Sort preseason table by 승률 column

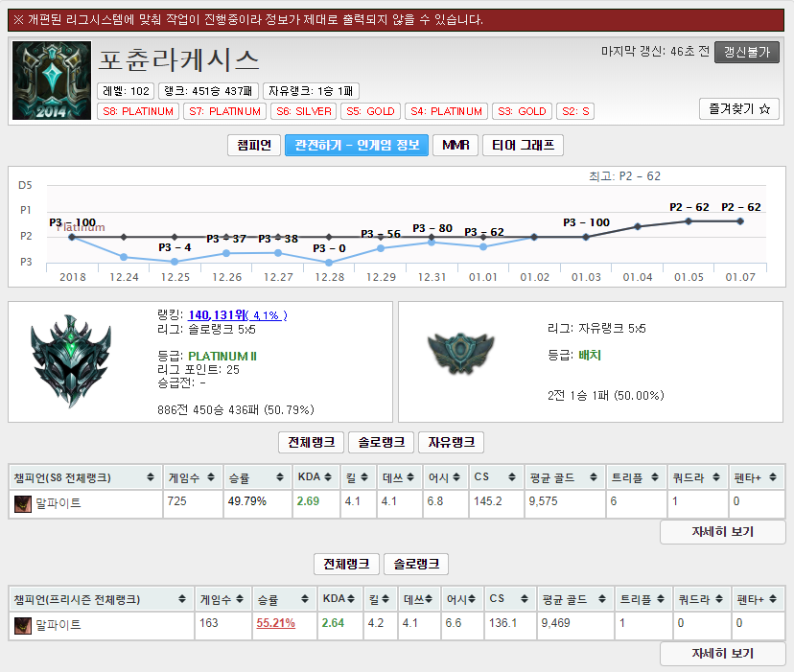click(285, 599)
